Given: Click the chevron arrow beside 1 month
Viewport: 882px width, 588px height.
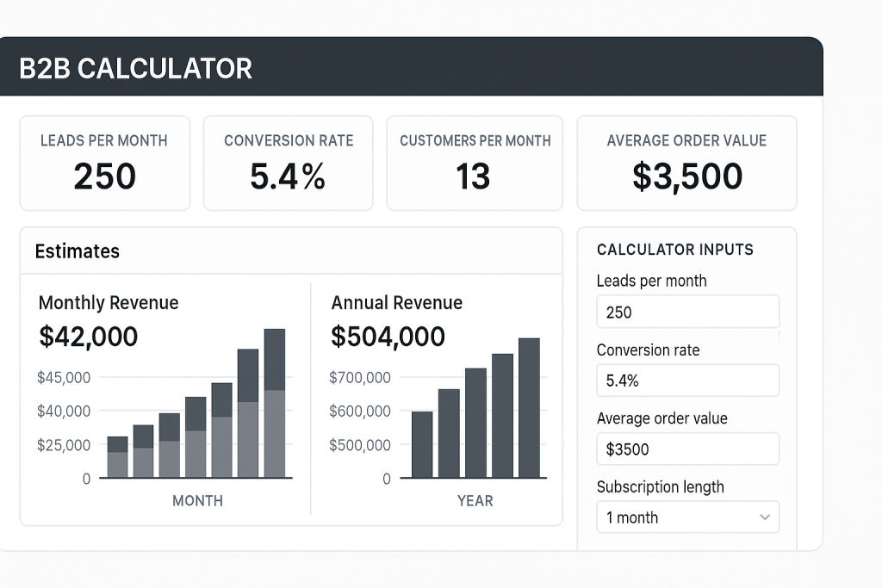Looking at the screenshot, I should coord(764,517).
